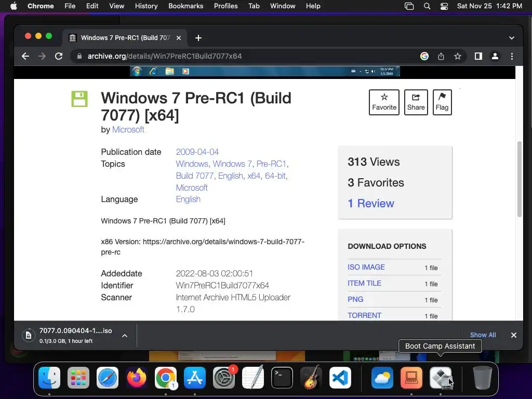Viewport: 532px width, 399px height.
Task: Open a new tab
Action: click(198, 38)
